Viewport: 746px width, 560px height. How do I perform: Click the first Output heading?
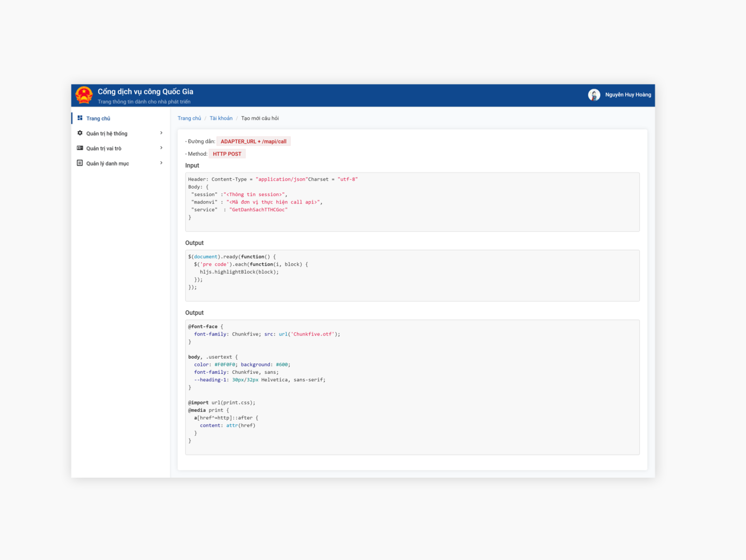pyautogui.click(x=195, y=243)
